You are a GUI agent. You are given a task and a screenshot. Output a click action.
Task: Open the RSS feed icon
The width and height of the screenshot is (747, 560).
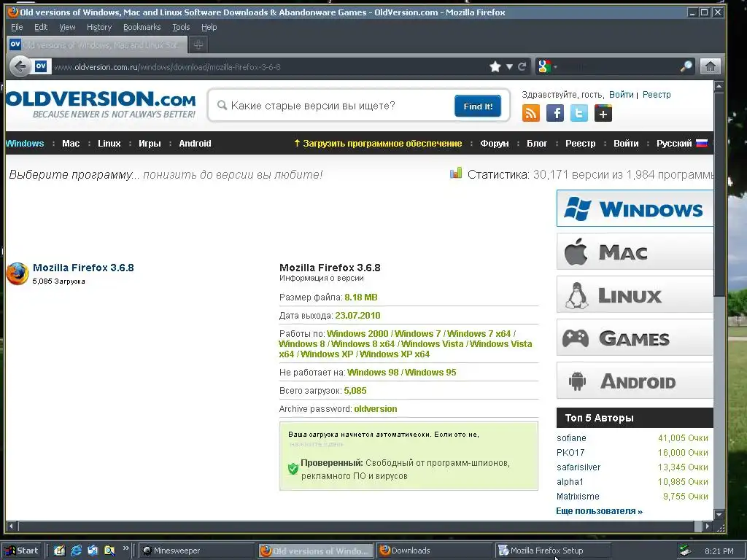(531, 113)
